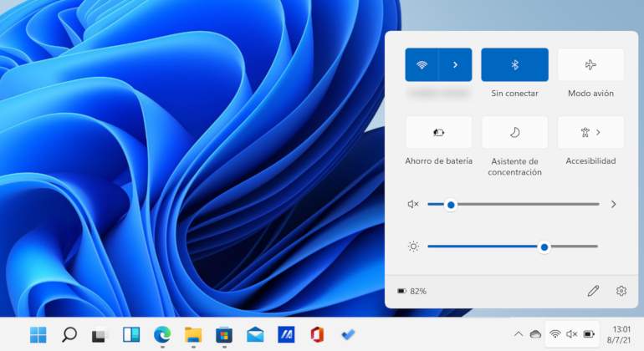
Task: Turn on Ahorro de batería
Action: [x=438, y=132]
